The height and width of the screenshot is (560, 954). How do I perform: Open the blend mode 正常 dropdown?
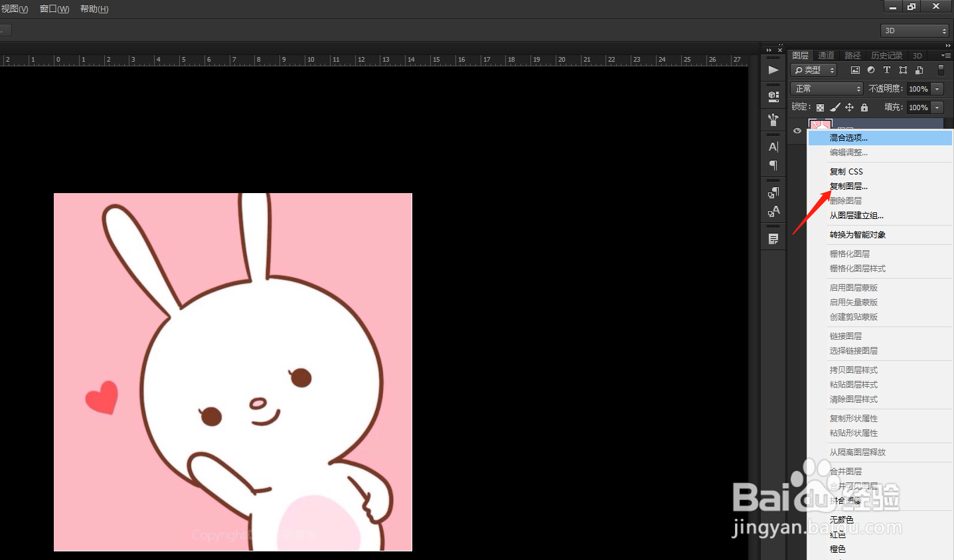tap(827, 88)
